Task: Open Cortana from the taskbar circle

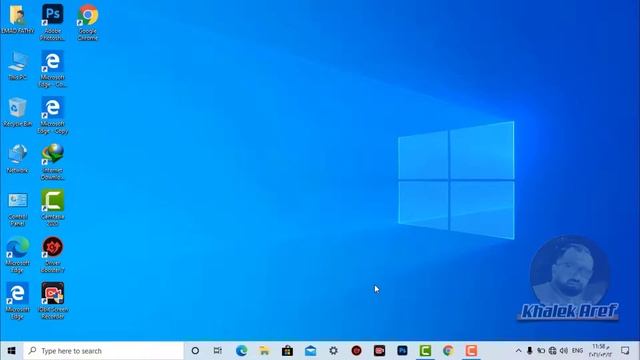Action: pos(195,351)
